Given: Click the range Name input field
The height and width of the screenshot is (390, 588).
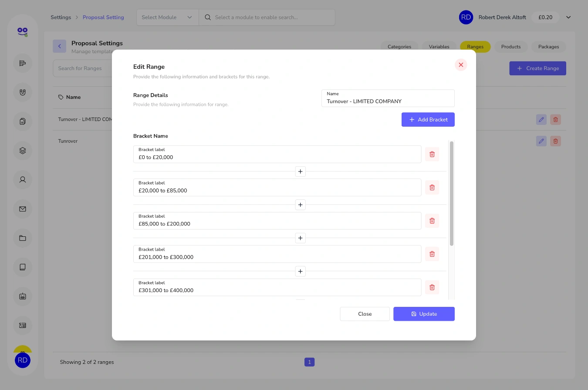Looking at the screenshot, I should coord(388,98).
